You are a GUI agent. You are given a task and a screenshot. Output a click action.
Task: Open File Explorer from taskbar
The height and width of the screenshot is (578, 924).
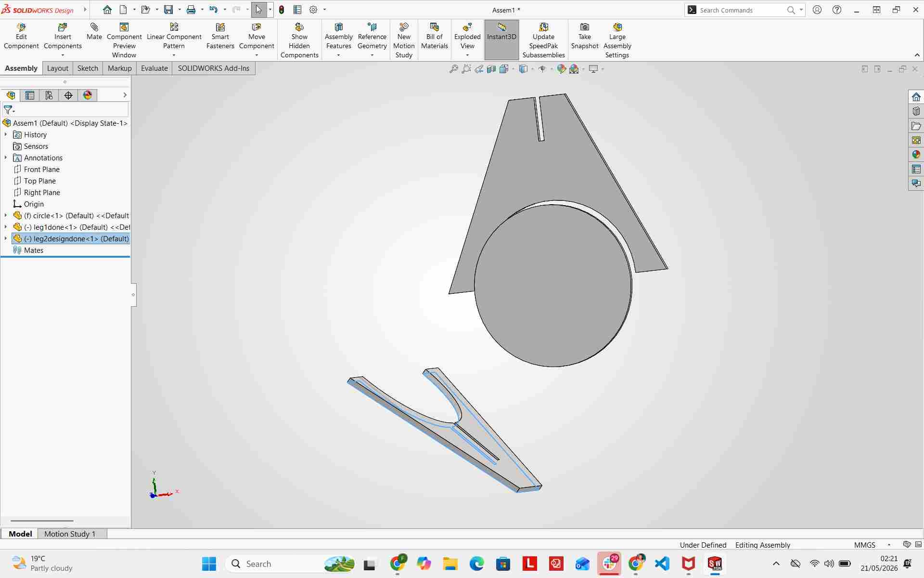point(450,564)
